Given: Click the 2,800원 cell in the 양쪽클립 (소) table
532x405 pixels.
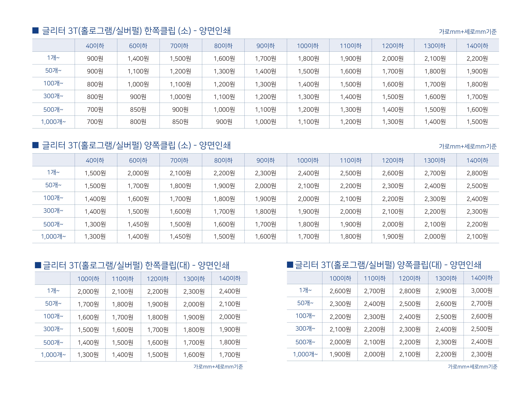Looking at the screenshot, I should pos(477,173).
